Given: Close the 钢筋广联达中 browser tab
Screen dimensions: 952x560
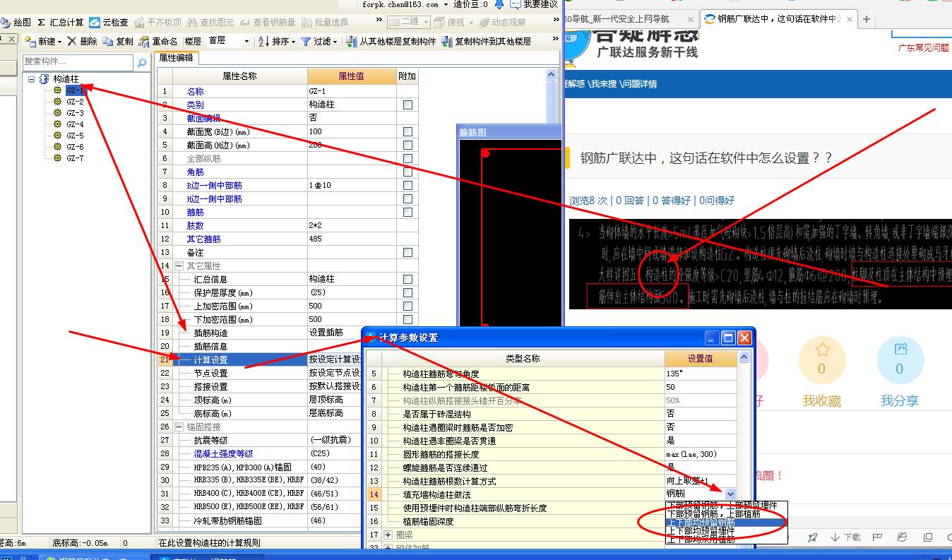Looking at the screenshot, I should [x=848, y=20].
